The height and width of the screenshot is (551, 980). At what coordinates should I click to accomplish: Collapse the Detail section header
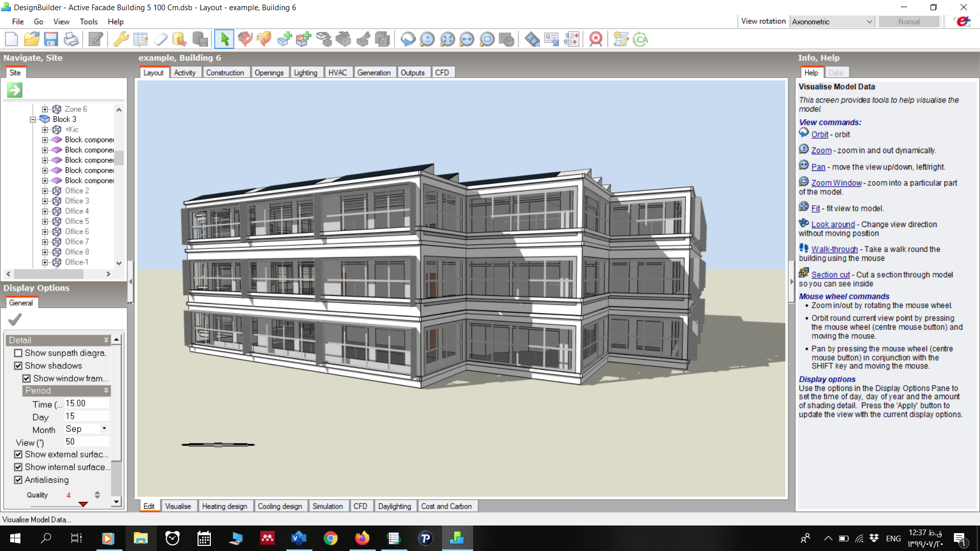58,340
